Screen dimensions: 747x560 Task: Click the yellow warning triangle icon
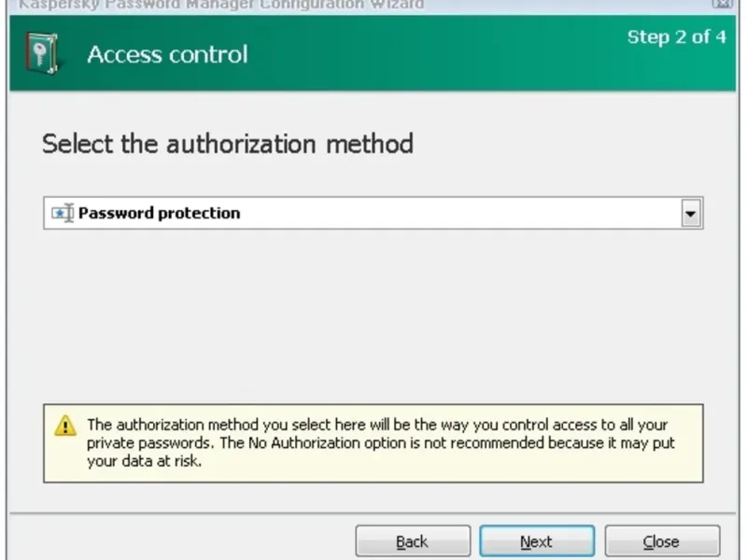[x=64, y=427]
